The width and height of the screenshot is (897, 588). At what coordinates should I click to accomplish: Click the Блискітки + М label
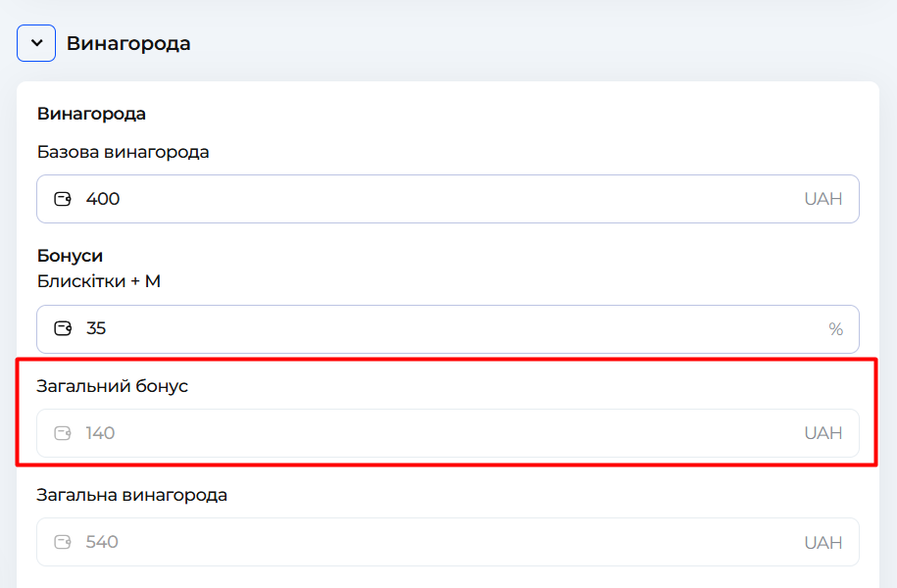pos(98,281)
